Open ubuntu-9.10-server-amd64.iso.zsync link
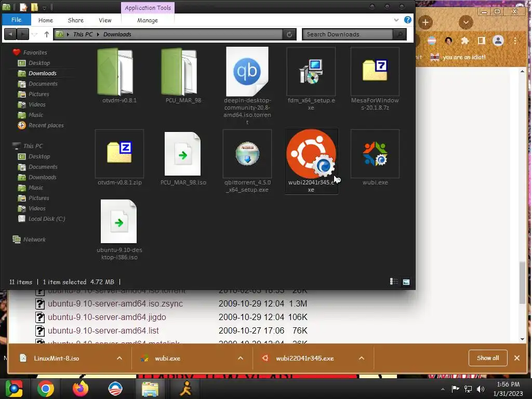532x399 pixels. [115, 303]
